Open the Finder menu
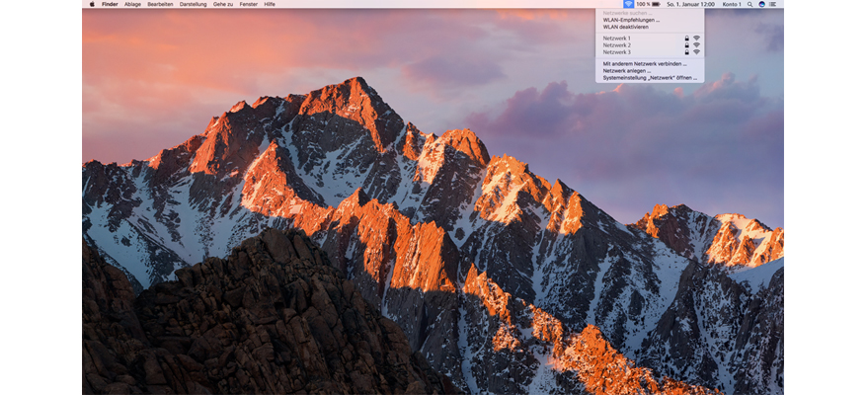Viewport: 868px width, 395px height. 110,4
